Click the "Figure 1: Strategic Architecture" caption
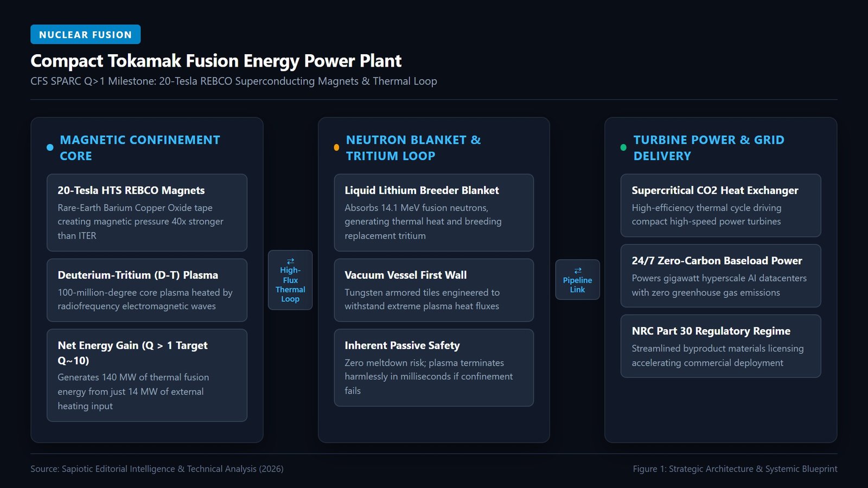 pyautogui.click(x=735, y=469)
